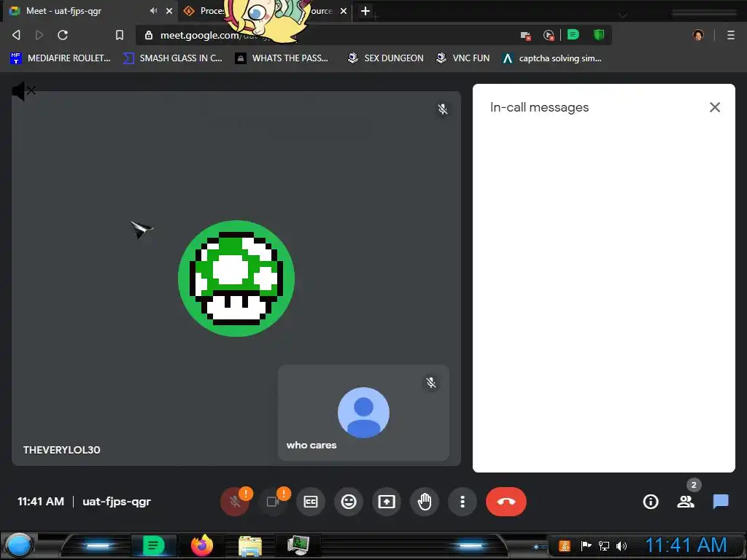Toggle the chat panel icon

click(721, 502)
